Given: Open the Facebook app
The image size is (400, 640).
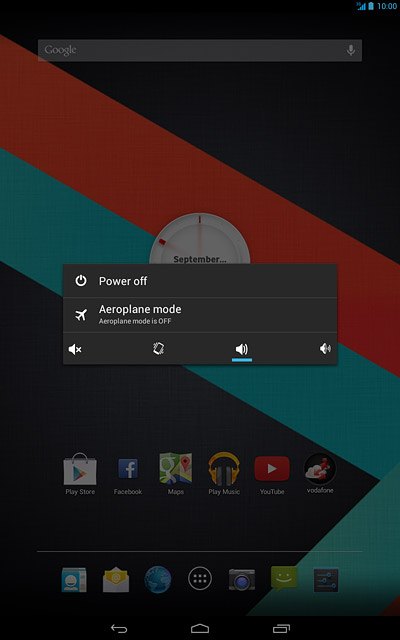Looking at the screenshot, I should [128, 474].
